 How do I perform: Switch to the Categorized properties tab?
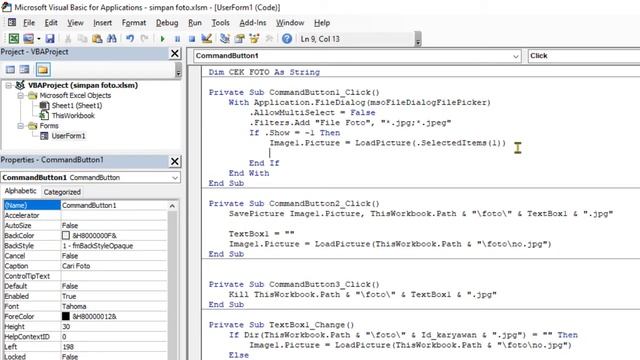[x=62, y=192]
